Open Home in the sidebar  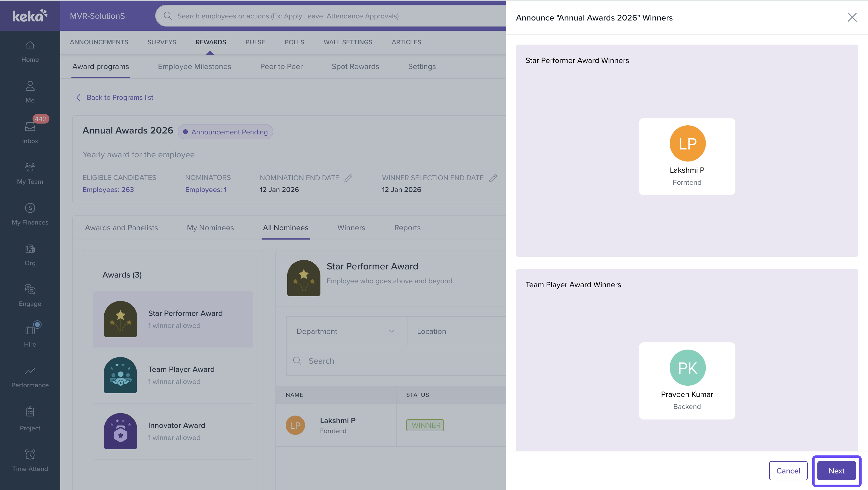tap(30, 52)
